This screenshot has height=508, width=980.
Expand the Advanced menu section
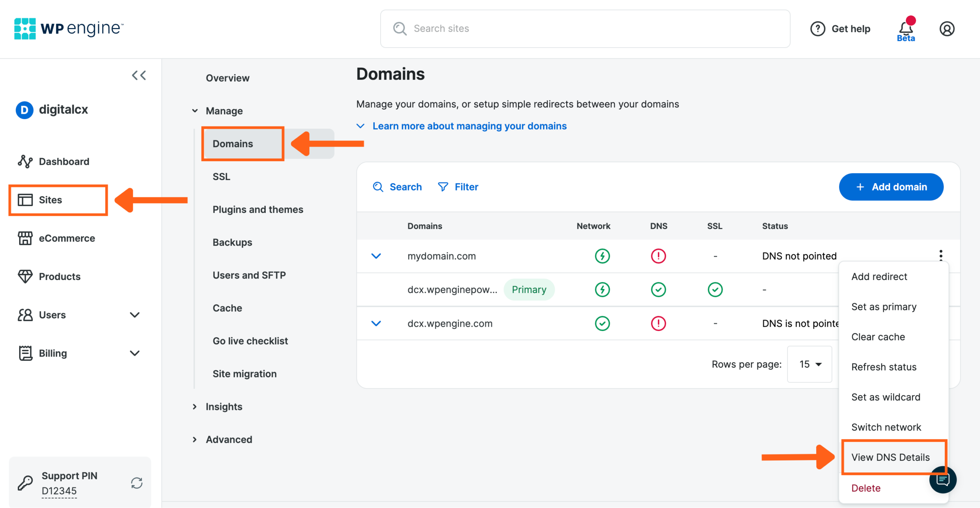(x=229, y=439)
